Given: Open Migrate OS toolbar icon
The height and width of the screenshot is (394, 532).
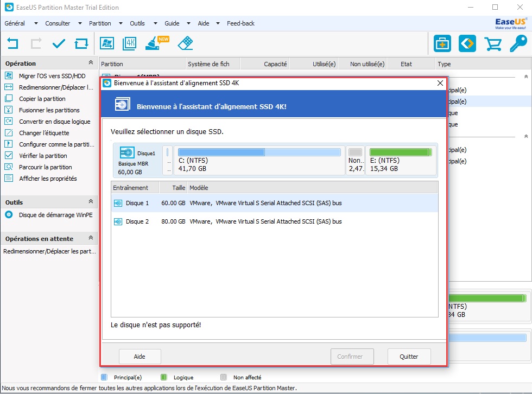Looking at the screenshot, I should tap(107, 43).
